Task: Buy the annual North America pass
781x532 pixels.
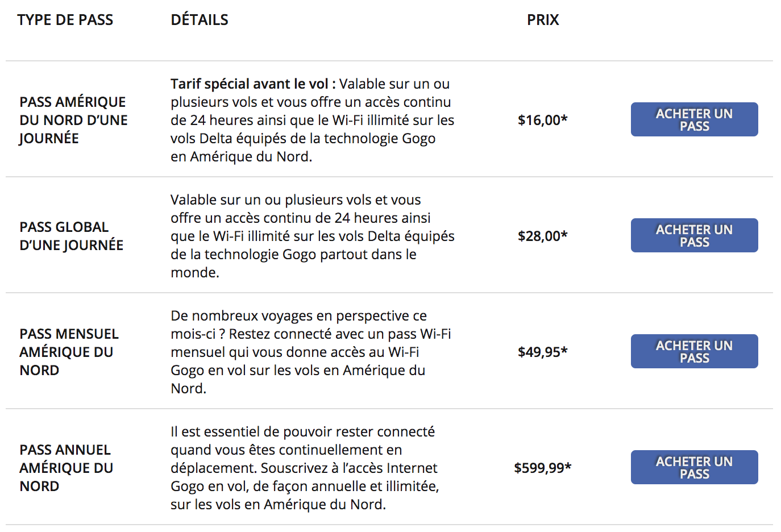Action: pyautogui.click(x=694, y=467)
